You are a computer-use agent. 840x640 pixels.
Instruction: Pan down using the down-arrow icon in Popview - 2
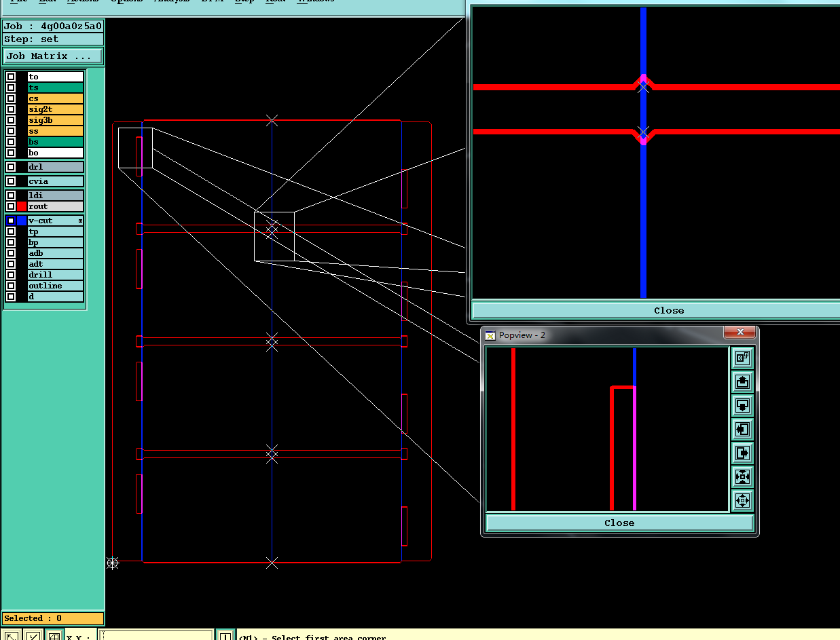[742, 406]
